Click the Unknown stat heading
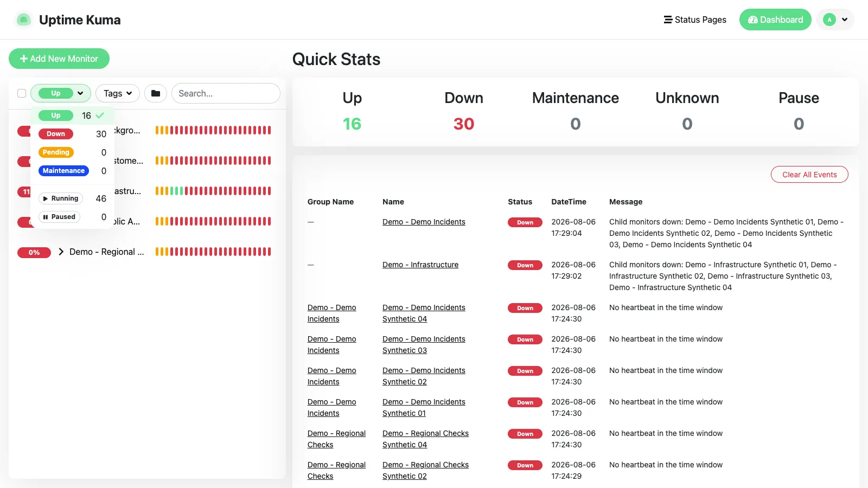 687,98
